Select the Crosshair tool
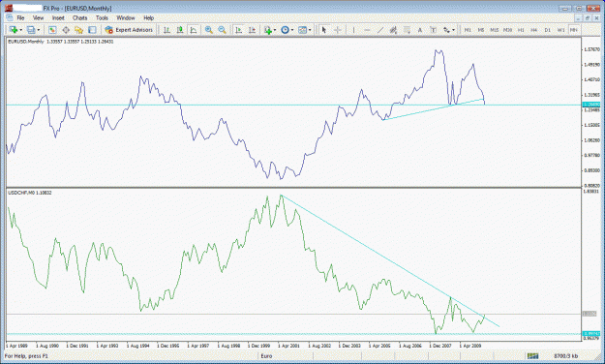Image resolution: width=605 pixels, height=364 pixels. [x=338, y=30]
